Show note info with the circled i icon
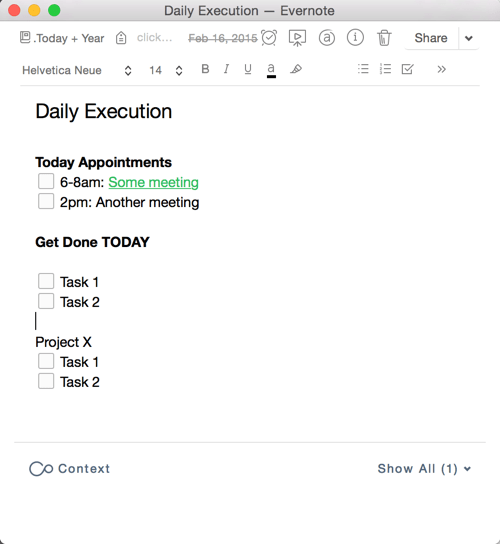The height and width of the screenshot is (544, 500). [355, 37]
